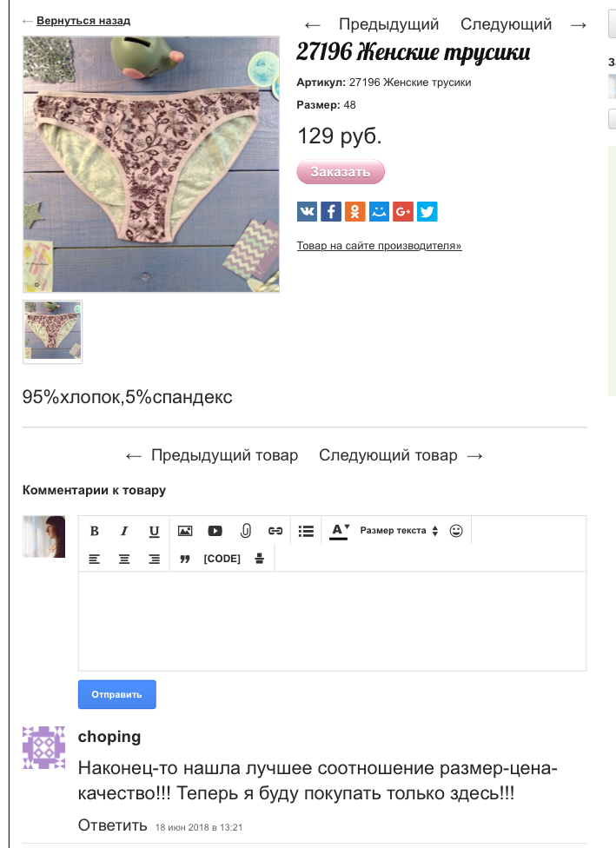Share on Odnoklassniki icon

click(354, 211)
